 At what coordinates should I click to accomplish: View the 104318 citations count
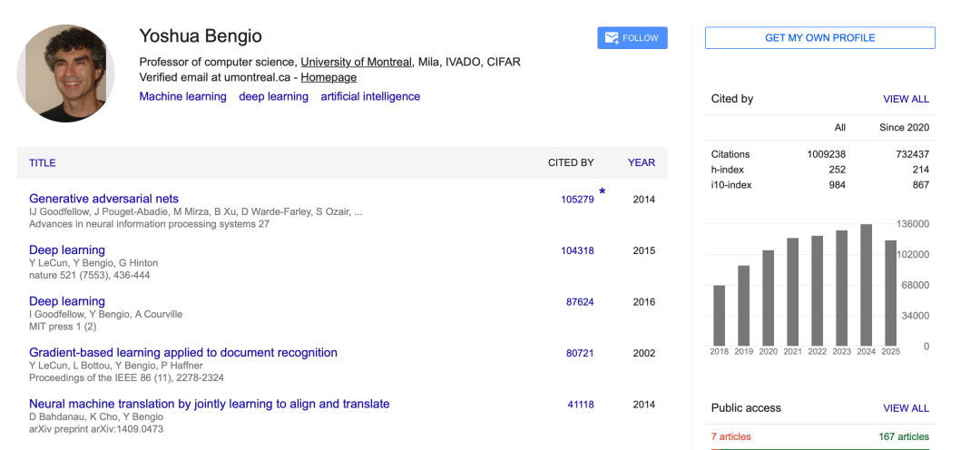click(x=577, y=250)
